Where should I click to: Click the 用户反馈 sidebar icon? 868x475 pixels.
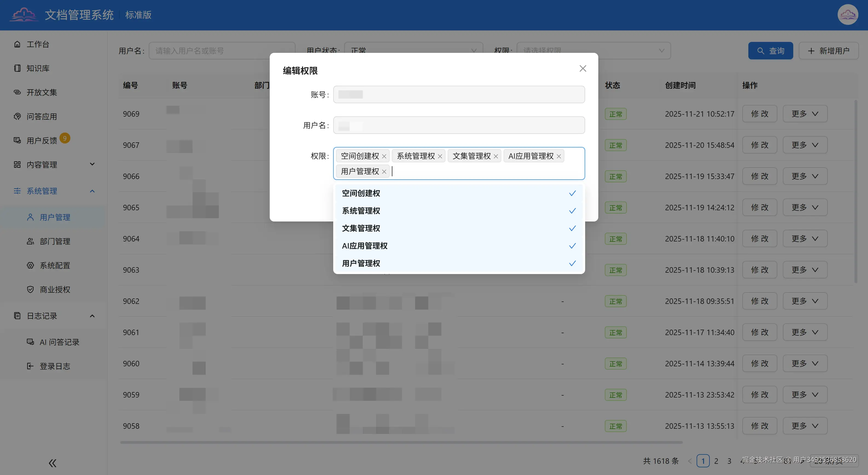tap(17, 140)
